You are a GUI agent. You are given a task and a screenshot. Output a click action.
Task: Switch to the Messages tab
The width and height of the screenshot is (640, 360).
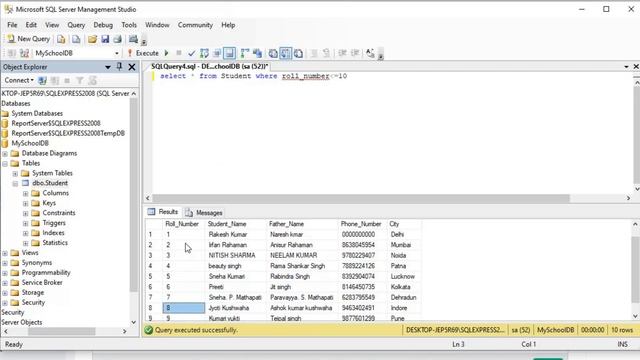pyautogui.click(x=204, y=213)
